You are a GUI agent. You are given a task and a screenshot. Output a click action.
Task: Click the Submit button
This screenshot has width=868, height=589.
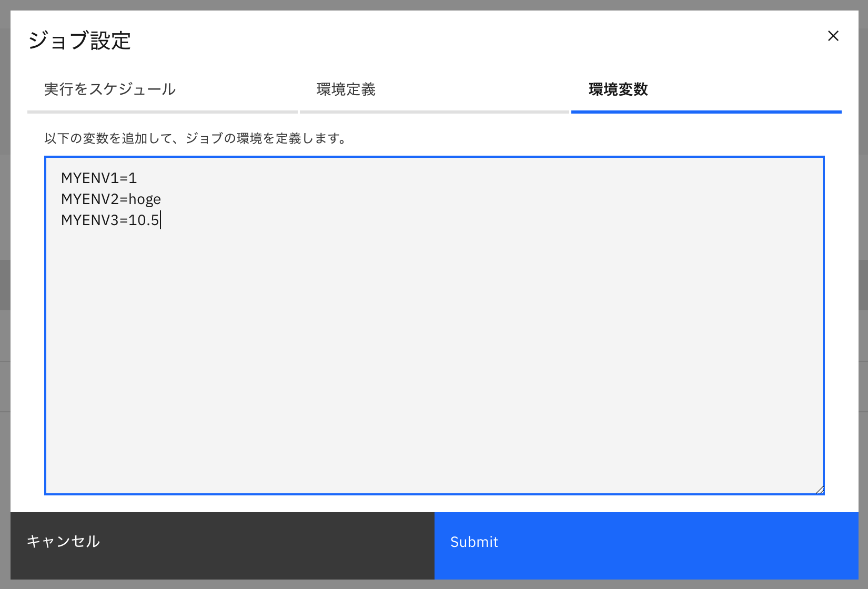(647, 546)
